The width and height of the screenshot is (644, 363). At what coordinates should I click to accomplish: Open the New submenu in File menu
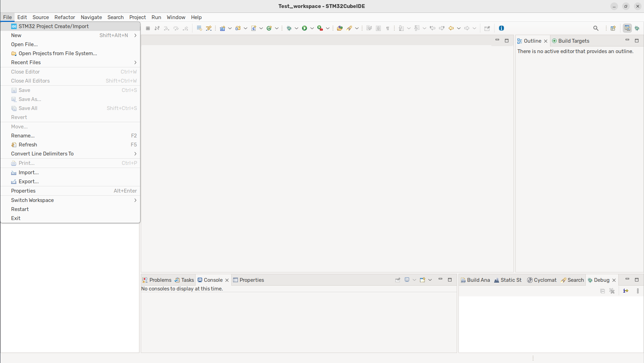coord(70,35)
